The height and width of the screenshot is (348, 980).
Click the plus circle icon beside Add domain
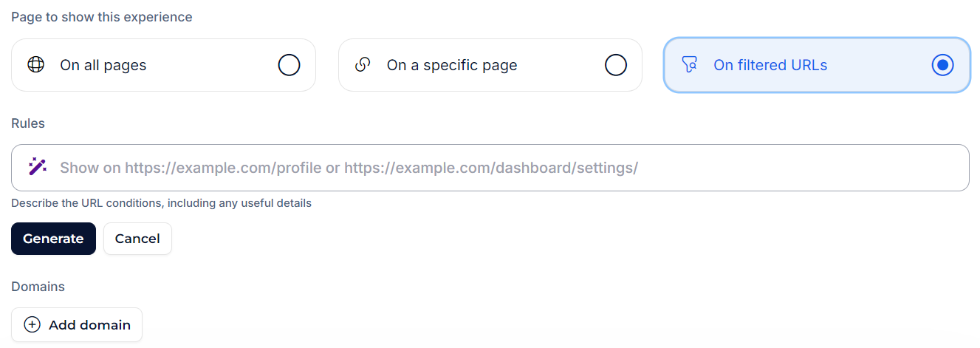click(x=32, y=325)
